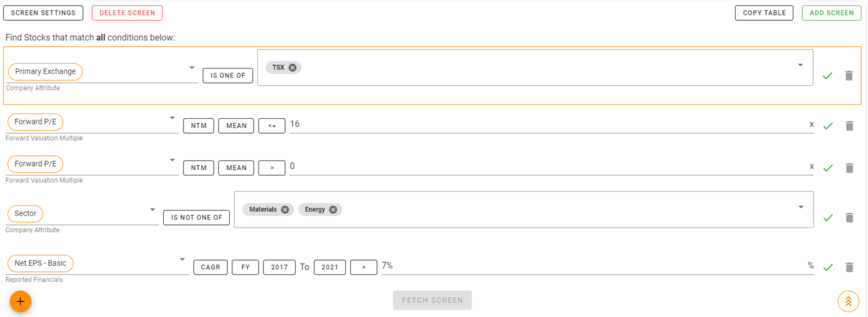
Task: Remove the Materials sector chip
Action: [x=285, y=210]
